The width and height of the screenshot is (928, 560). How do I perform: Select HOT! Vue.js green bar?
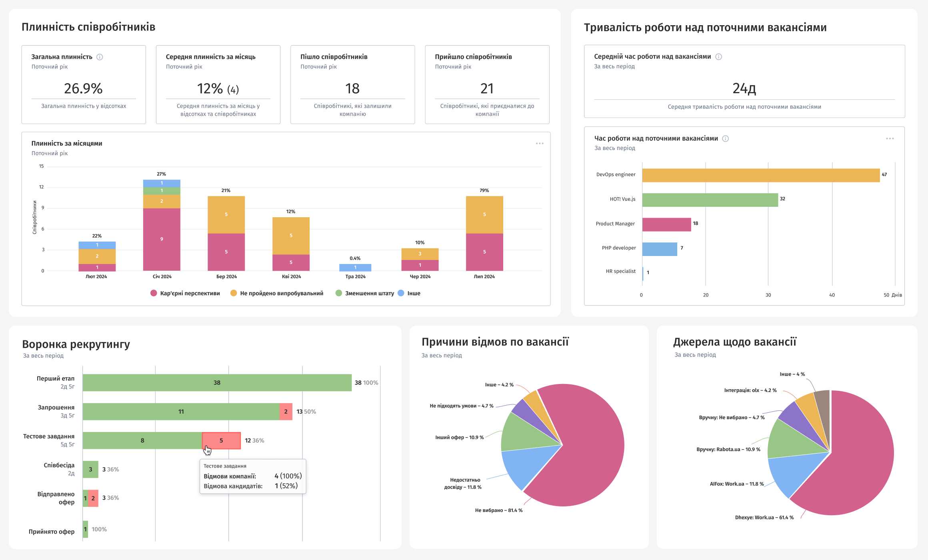click(x=710, y=200)
